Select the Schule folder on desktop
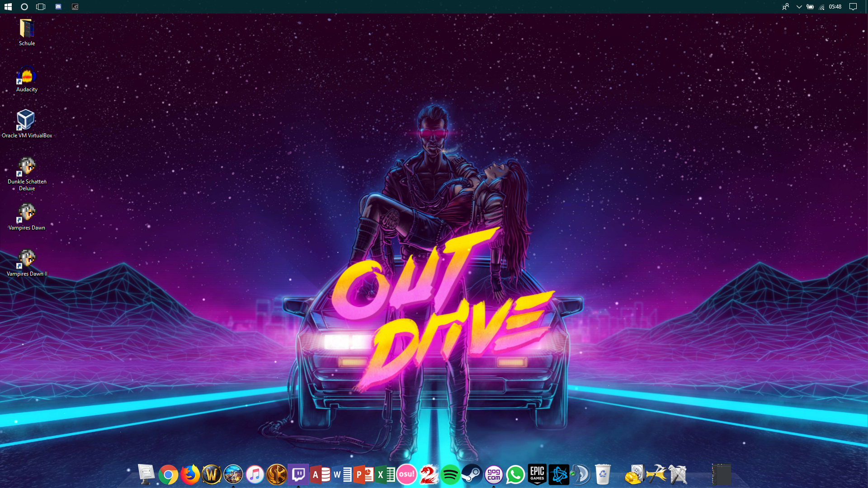This screenshot has height=488, width=868. (27, 32)
